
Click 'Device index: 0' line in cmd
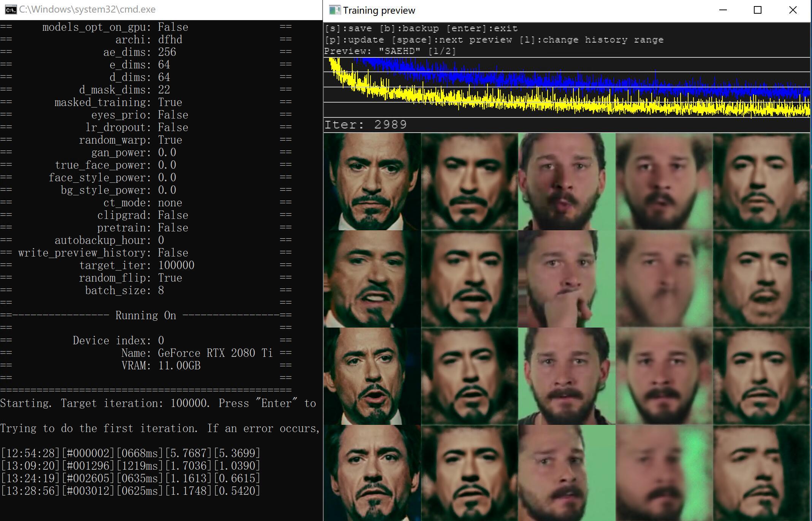[x=118, y=340]
